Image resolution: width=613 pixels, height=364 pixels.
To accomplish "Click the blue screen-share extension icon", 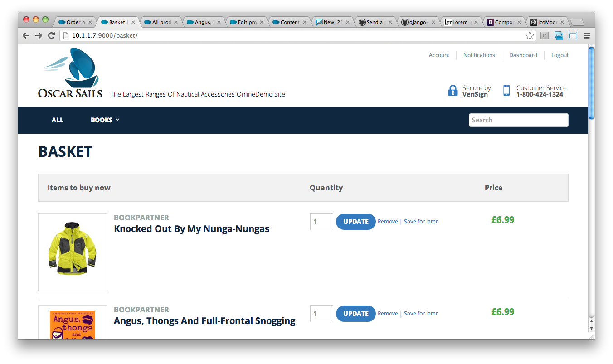I will click(x=559, y=35).
